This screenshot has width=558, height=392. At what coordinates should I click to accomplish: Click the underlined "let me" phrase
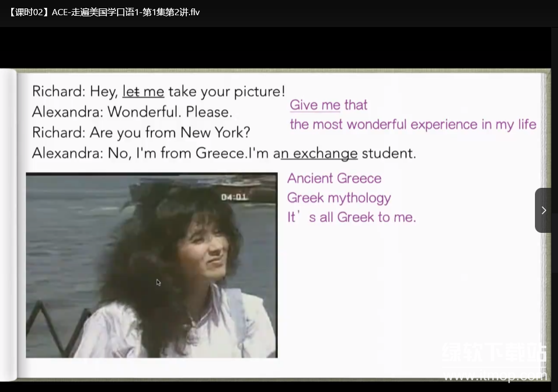point(143,92)
